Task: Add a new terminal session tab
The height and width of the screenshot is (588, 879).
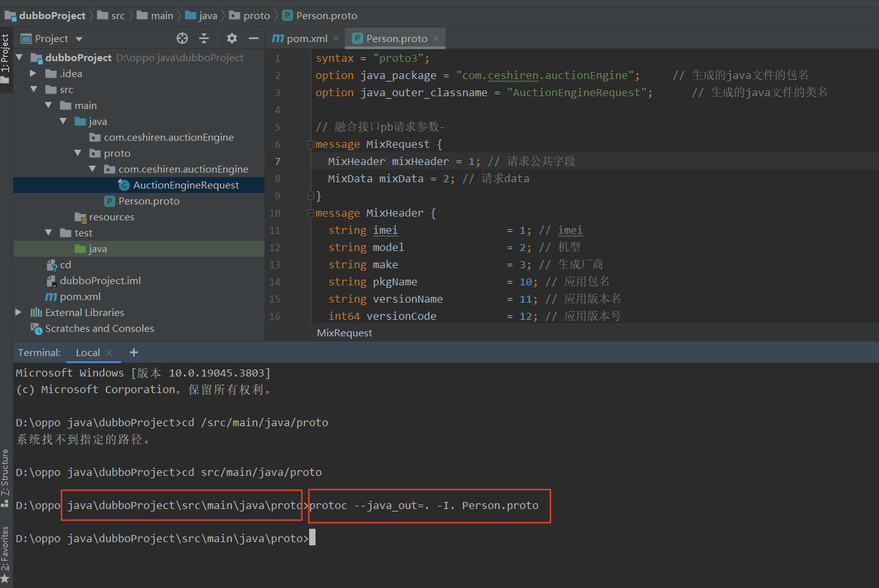Action: (134, 352)
